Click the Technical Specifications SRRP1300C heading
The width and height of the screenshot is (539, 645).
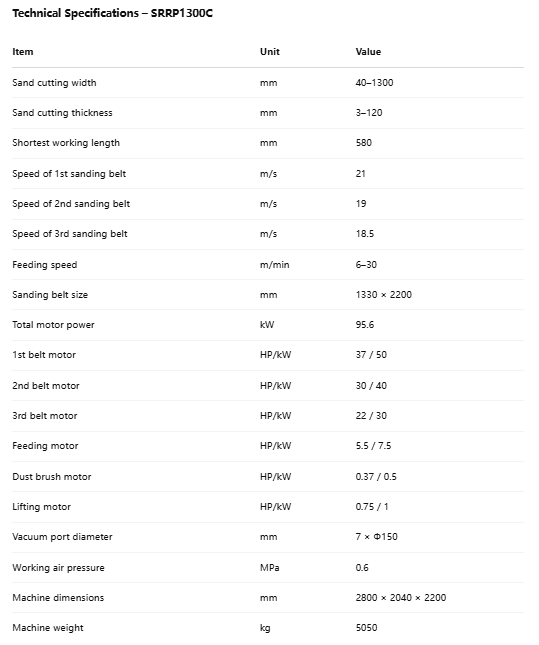(x=112, y=13)
